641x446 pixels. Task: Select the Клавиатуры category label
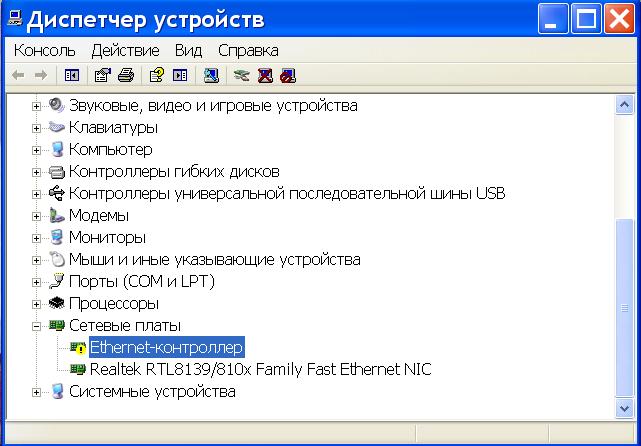[x=113, y=128]
